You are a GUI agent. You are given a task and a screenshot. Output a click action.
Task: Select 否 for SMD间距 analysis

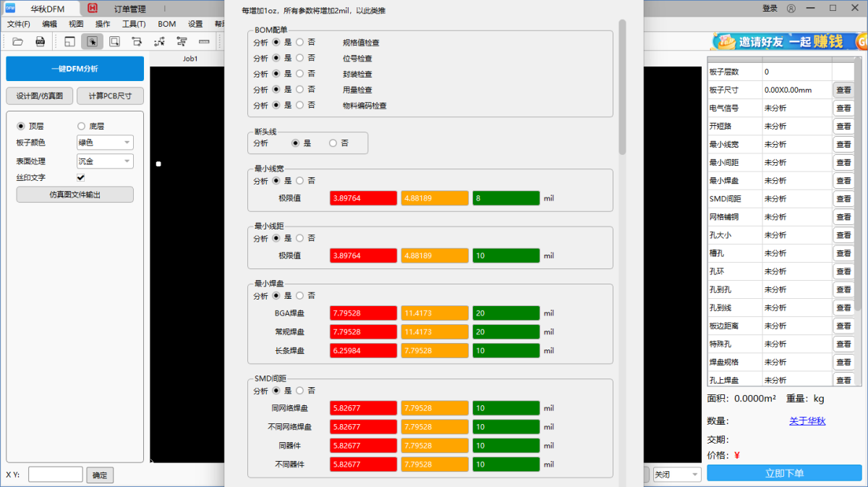pyautogui.click(x=300, y=391)
